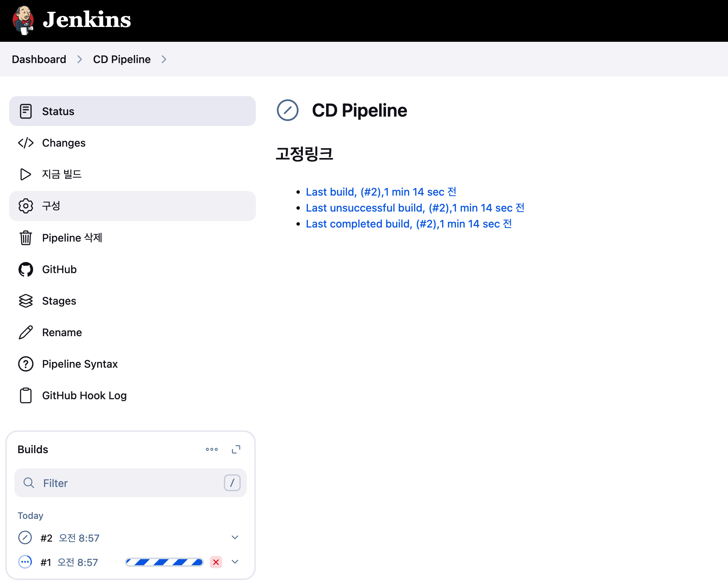Click the magnifier icon in Filter box

pyautogui.click(x=29, y=483)
